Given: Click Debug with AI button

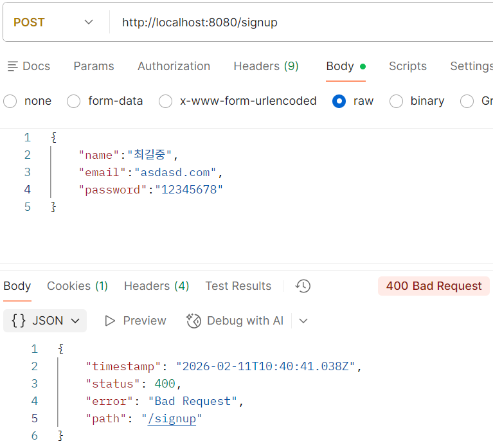Looking at the screenshot, I should point(235,321).
